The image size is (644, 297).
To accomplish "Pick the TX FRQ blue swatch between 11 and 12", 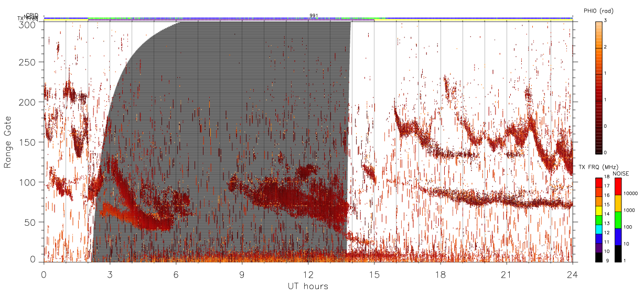I will [598, 237].
